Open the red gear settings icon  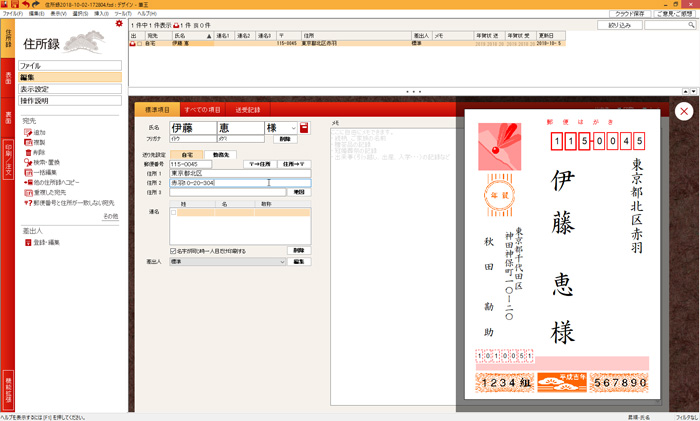pyautogui.click(x=119, y=23)
